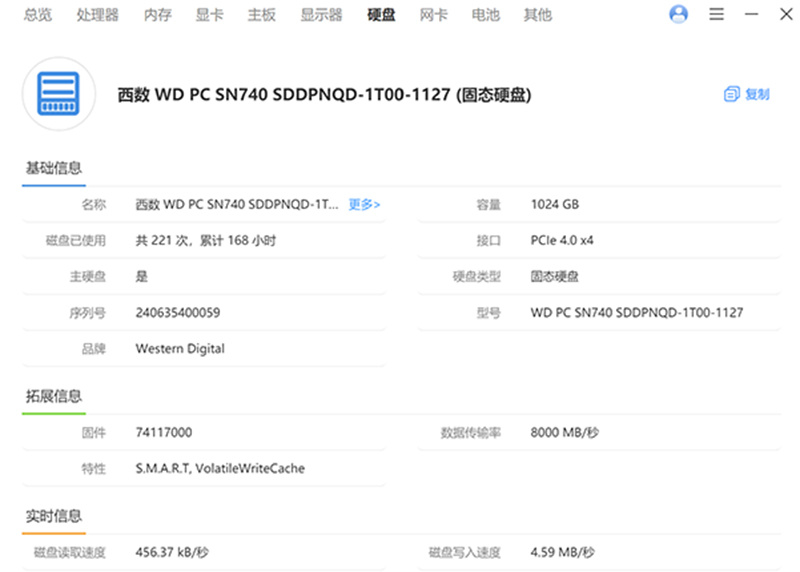Select the 基础信息 section header
This screenshot has height=572, width=800.
[x=54, y=168]
